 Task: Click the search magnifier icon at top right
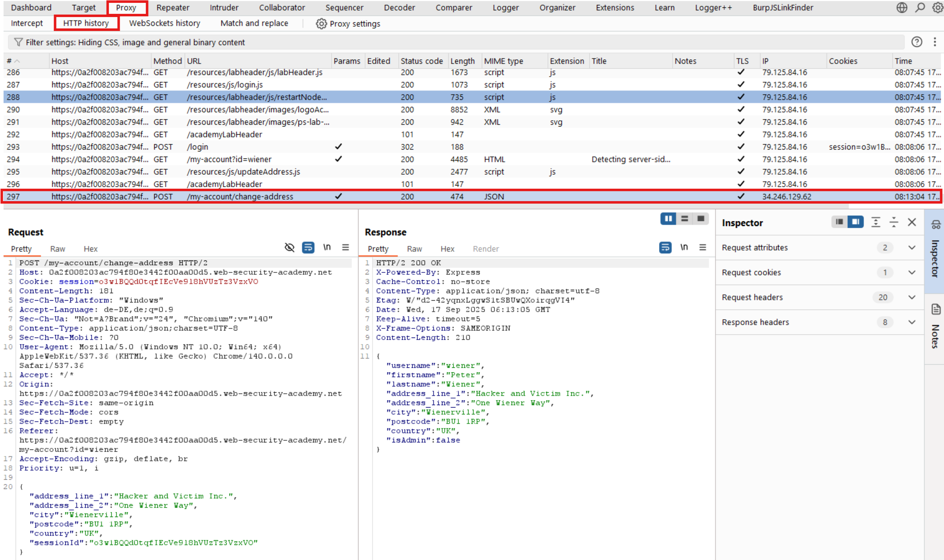(x=920, y=7)
